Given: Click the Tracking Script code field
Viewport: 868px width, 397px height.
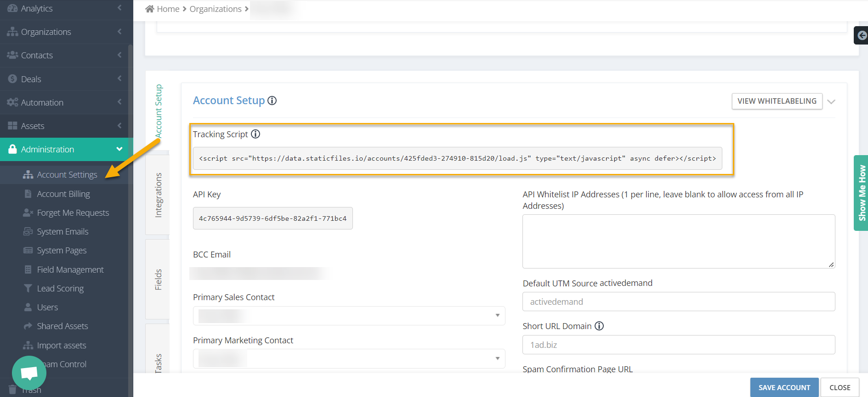Looking at the screenshot, I should click(457, 158).
